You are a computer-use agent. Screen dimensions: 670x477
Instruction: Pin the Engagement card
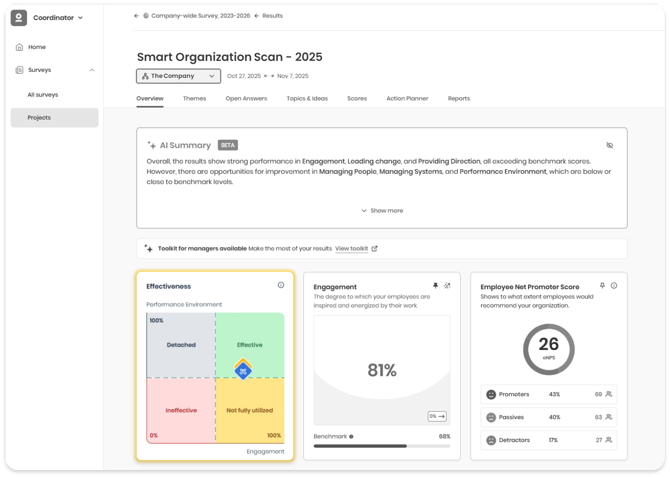435,286
